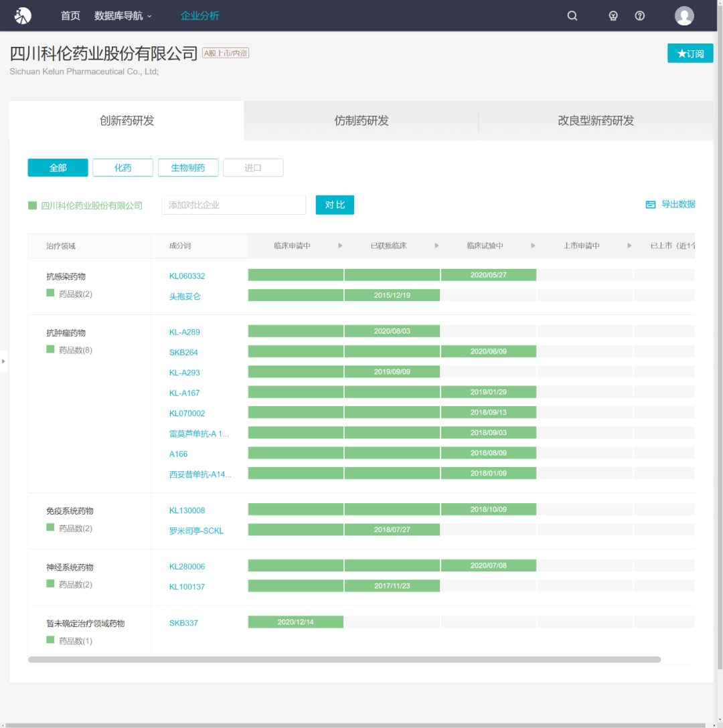Select the 全部 filter button
Screen dimensions: 723x728
(58, 167)
